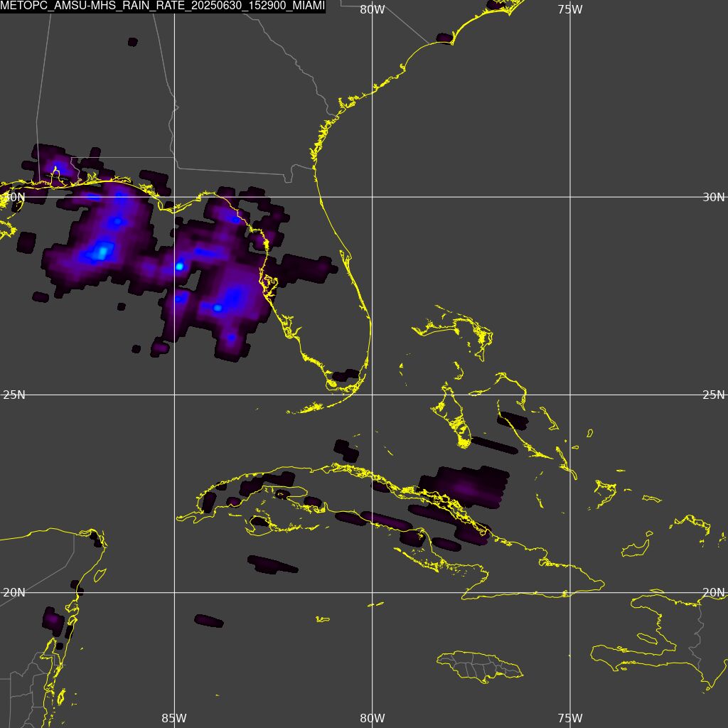728x728 pixels.
Task: Click the 75W label at the top edge
Action: coord(570,10)
